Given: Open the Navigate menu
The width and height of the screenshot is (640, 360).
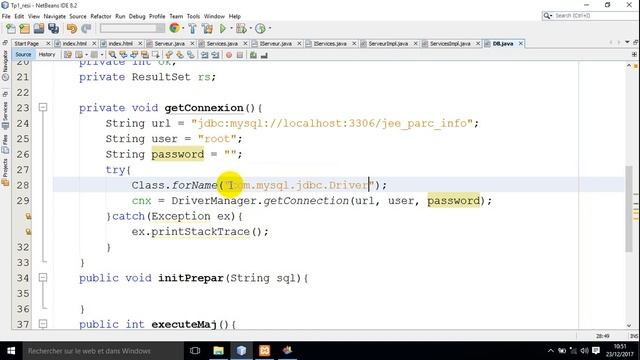Looking at the screenshot, I should (x=55, y=16).
